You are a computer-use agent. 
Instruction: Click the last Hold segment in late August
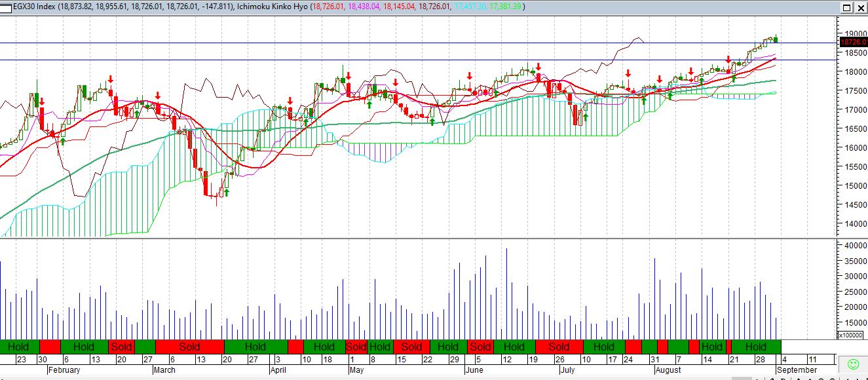click(756, 347)
